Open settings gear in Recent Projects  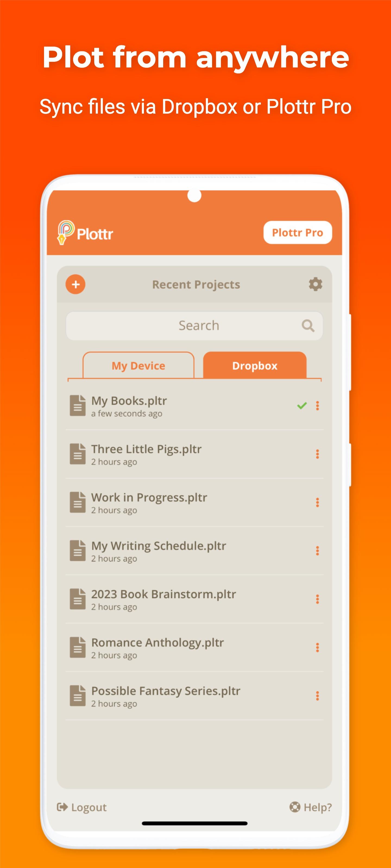click(x=316, y=284)
